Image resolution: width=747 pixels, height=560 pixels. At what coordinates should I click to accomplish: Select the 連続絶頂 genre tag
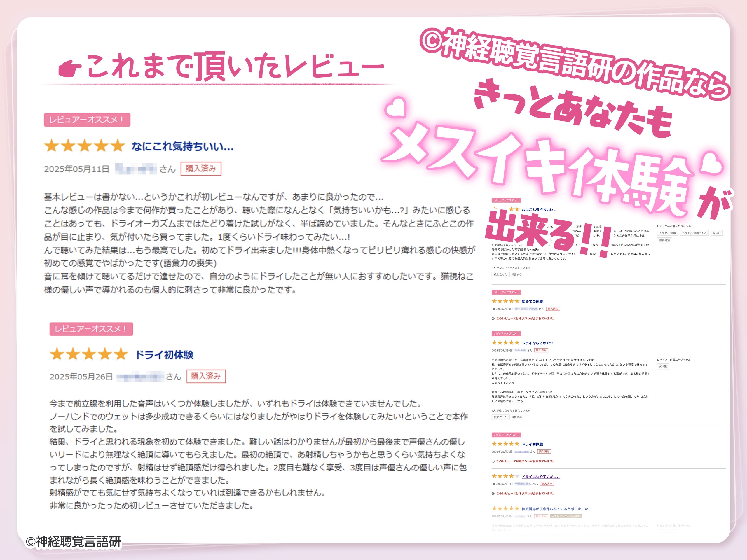coord(664,240)
